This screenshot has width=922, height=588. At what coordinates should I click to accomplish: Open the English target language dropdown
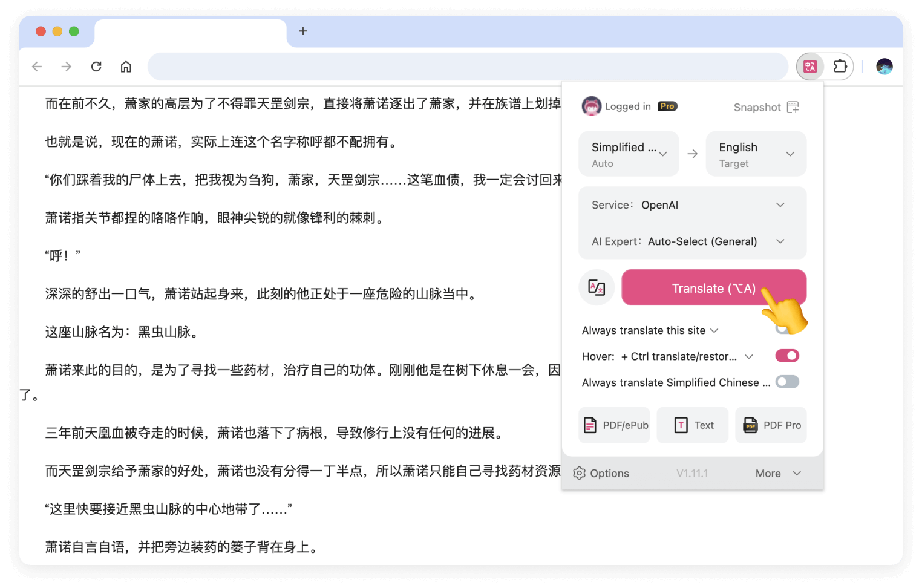click(756, 154)
